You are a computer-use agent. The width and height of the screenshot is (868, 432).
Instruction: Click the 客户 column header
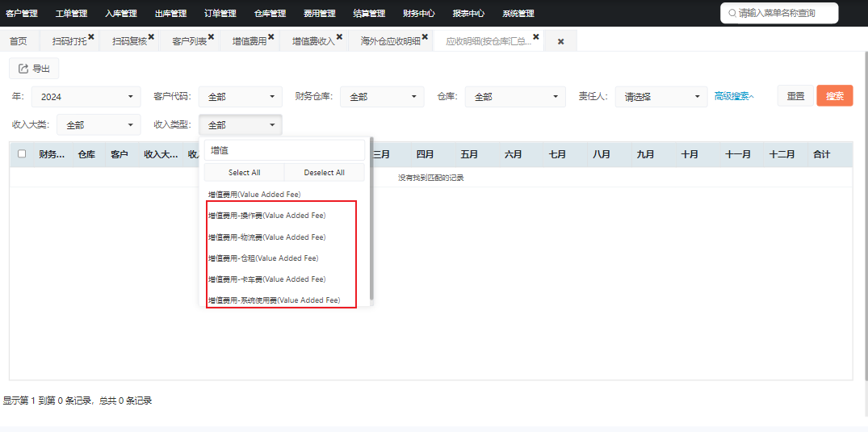pos(120,154)
